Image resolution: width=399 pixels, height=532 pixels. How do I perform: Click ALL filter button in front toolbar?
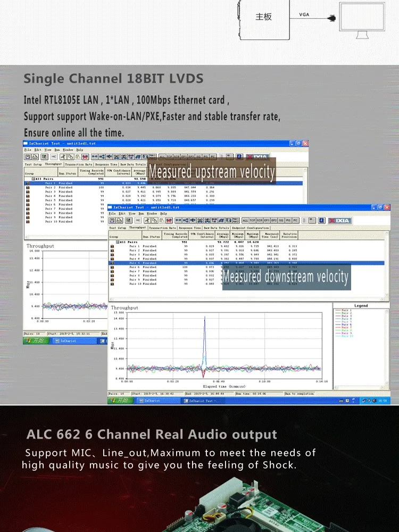point(245,220)
